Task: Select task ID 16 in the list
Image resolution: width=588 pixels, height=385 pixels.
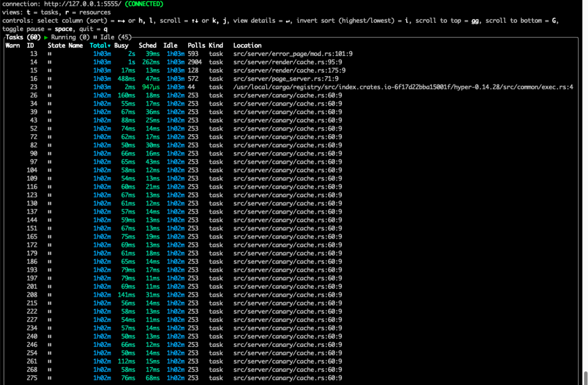Action: (x=34, y=79)
